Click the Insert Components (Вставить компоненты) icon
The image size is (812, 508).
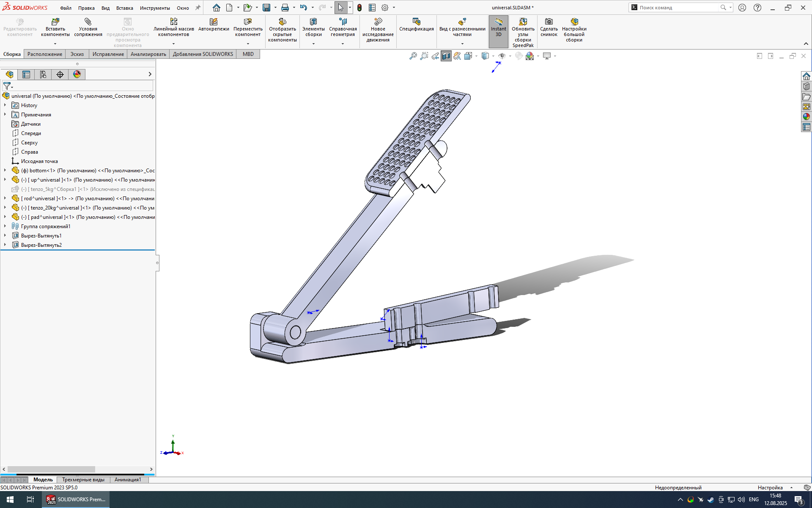click(55, 22)
